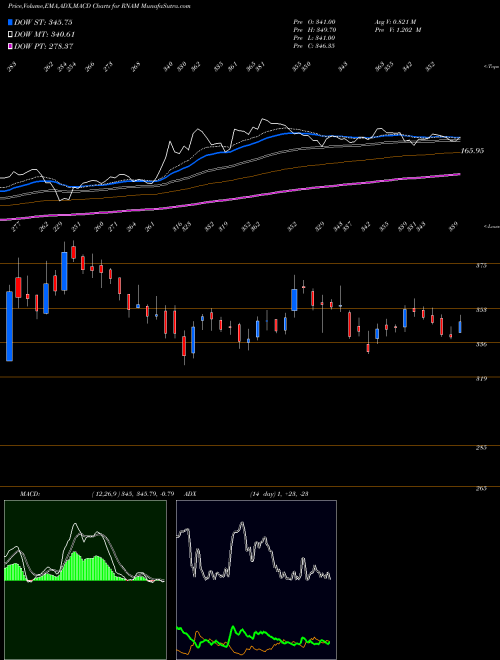Click the Pre H: 349.70 value
Screen dimensions: 500x660
(x=314, y=30)
